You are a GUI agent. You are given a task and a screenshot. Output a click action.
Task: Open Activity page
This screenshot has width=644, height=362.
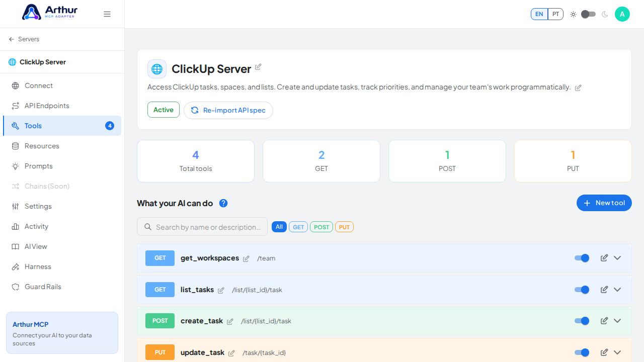[62, 226]
